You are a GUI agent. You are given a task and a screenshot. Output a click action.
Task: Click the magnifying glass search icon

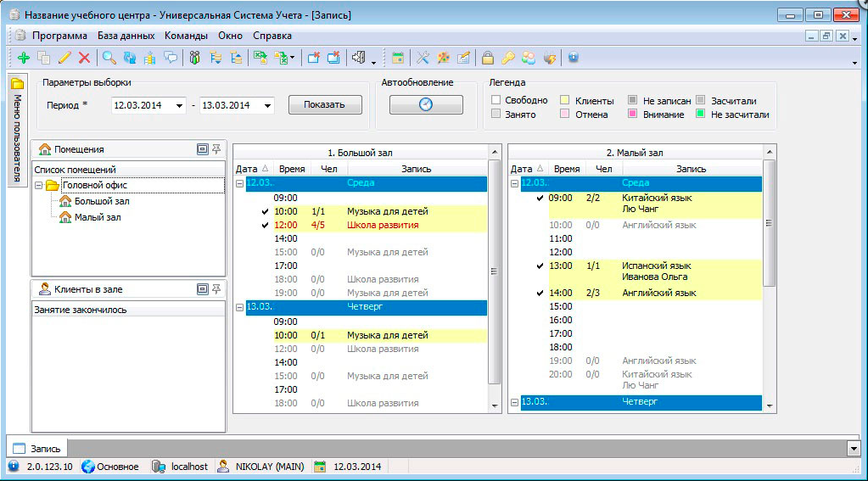(109, 58)
